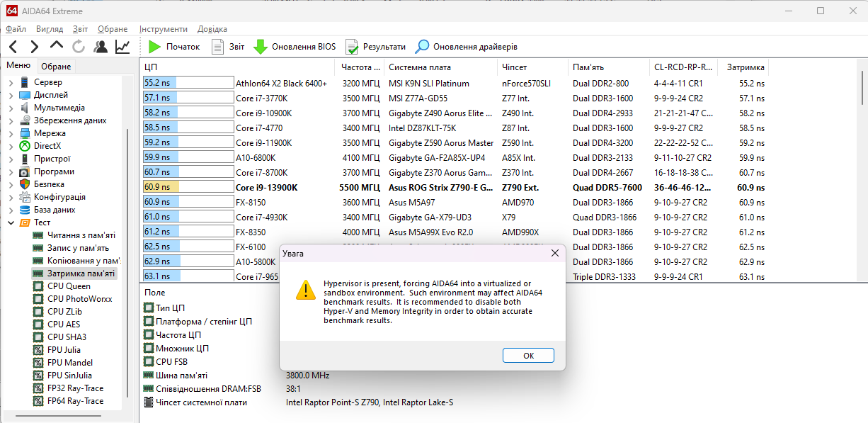Image resolution: width=868 pixels, height=423 pixels.
Task: Open the Файл menu
Action: [x=16, y=29]
